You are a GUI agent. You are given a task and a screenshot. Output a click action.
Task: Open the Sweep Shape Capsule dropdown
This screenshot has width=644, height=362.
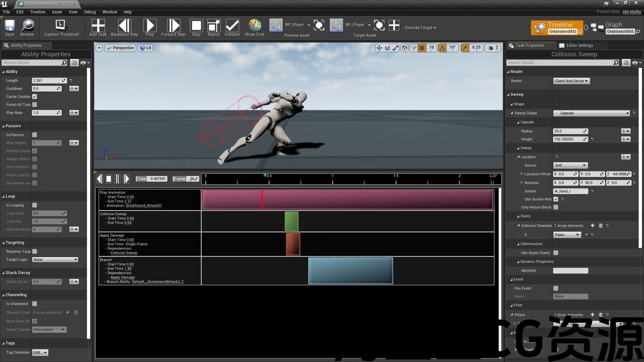click(591, 113)
